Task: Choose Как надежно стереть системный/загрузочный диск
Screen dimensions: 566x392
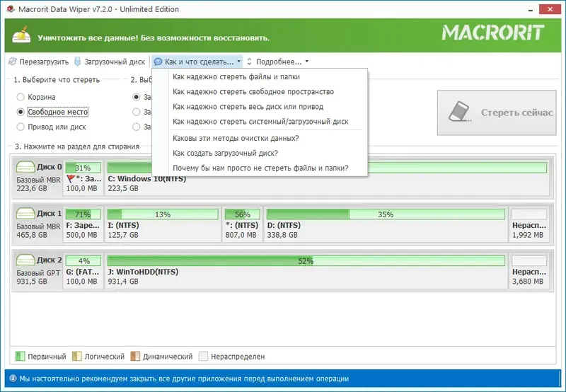Action: pos(260,122)
